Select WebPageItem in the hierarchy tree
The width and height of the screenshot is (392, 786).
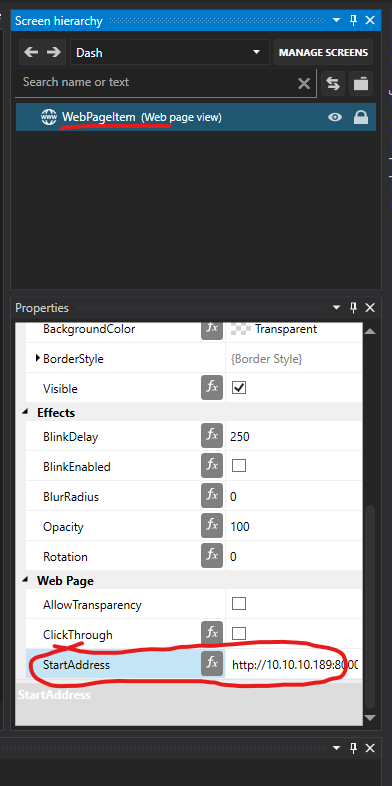pyautogui.click(x=99, y=117)
